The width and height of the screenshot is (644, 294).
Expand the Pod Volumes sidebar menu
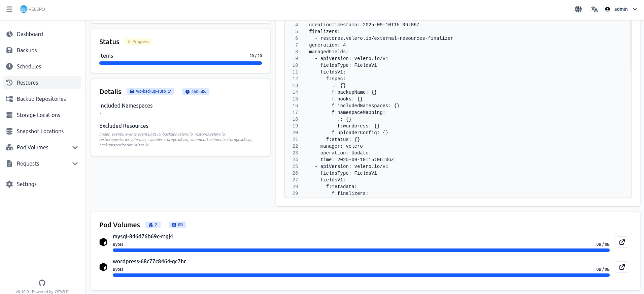75,147
